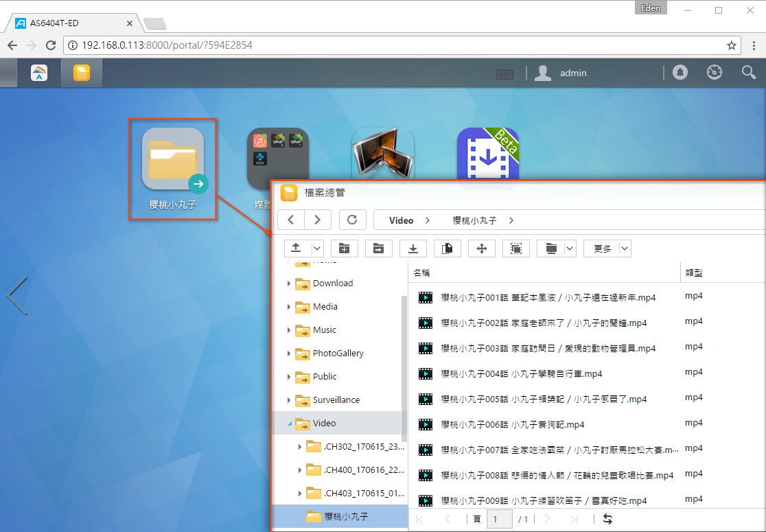Create a new folder with toolbar icon

[345, 248]
